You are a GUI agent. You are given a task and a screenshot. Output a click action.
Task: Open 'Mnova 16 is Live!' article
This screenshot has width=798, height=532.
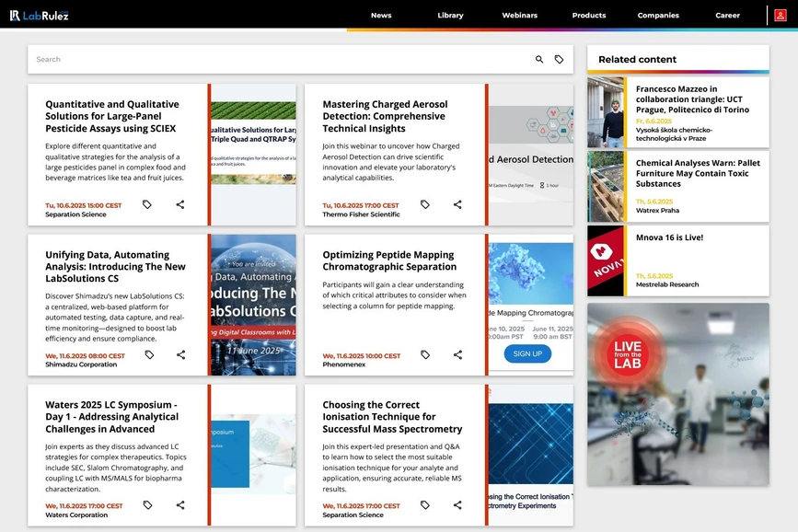tap(669, 237)
